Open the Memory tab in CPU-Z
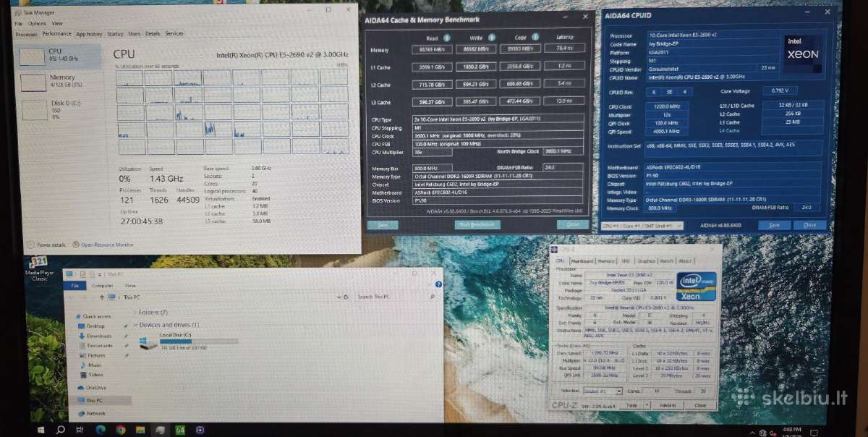This screenshot has height=437, width=868. coord(606,261)
